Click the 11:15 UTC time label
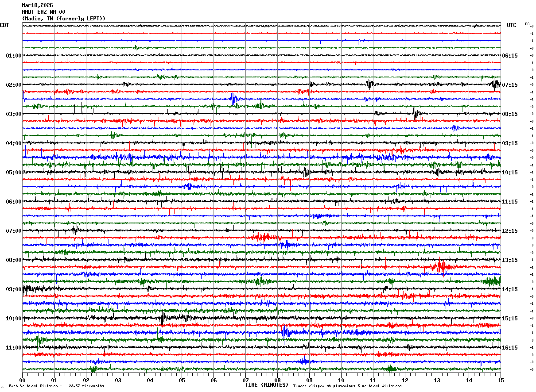Screen dimensions: 536x392 (x=510, y=202)
